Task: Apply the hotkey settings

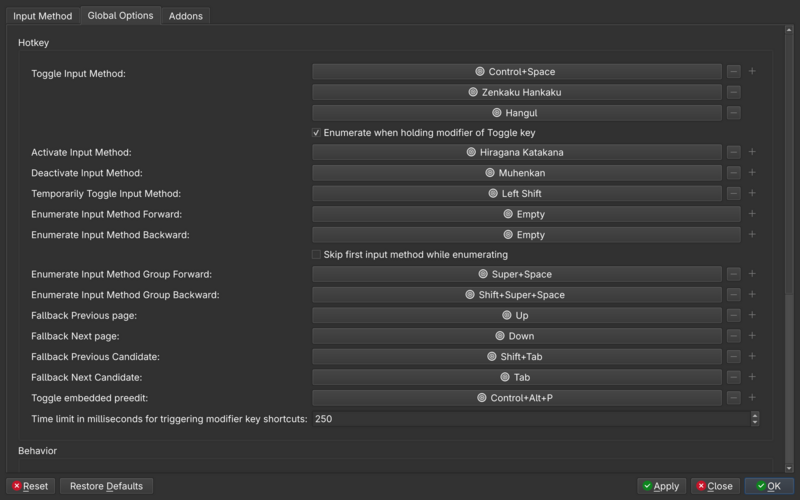Action: (661, 486)
